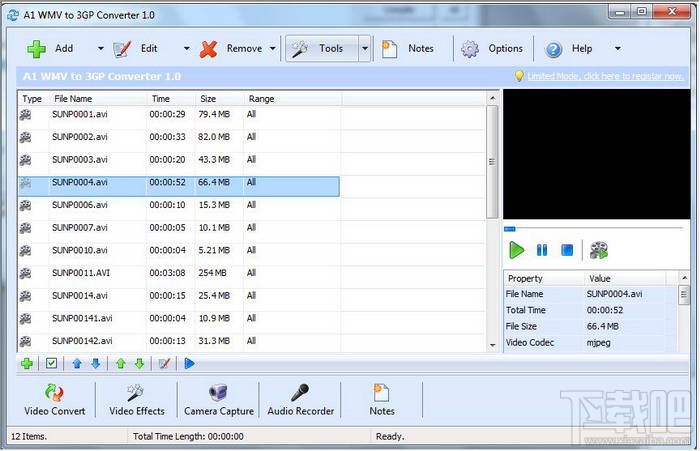Launch Camera Capture
The height and width of the screenshot is (451, 700).
(x=219, y=400)
